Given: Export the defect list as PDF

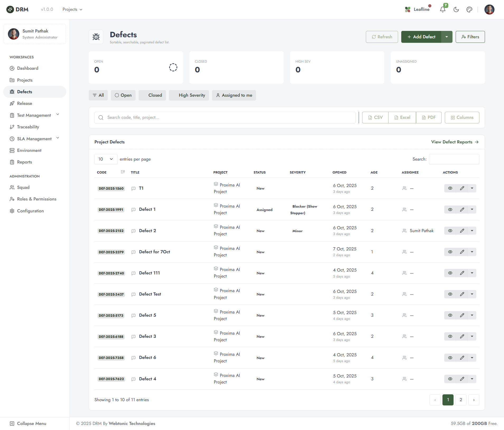Looking at the screenshot, I should 428,117.
